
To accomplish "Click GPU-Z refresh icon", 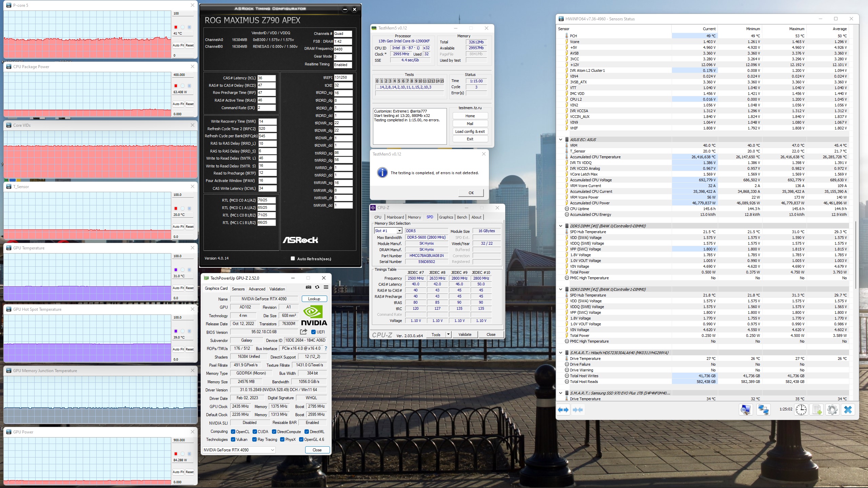I will click(317, 287).
